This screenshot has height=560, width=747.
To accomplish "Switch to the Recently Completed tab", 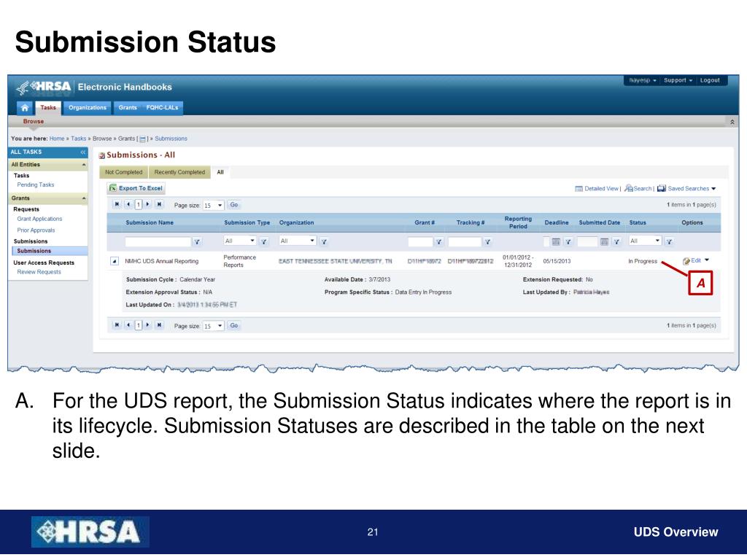I will (x=179, y=172).
